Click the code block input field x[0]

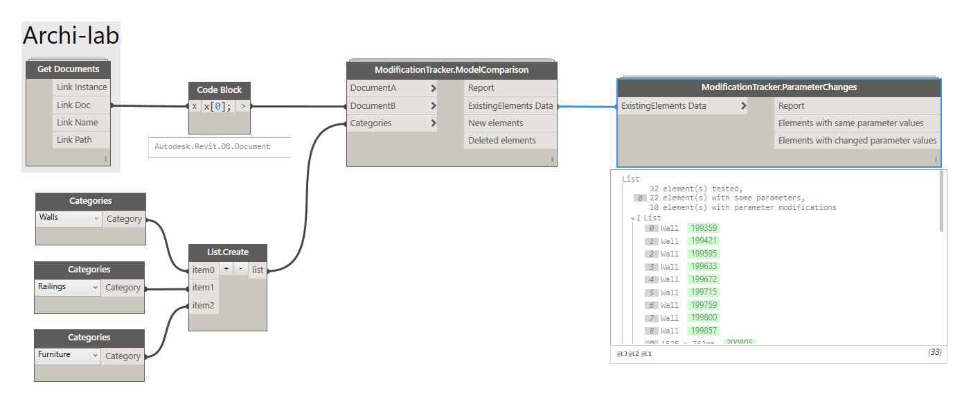218,106
